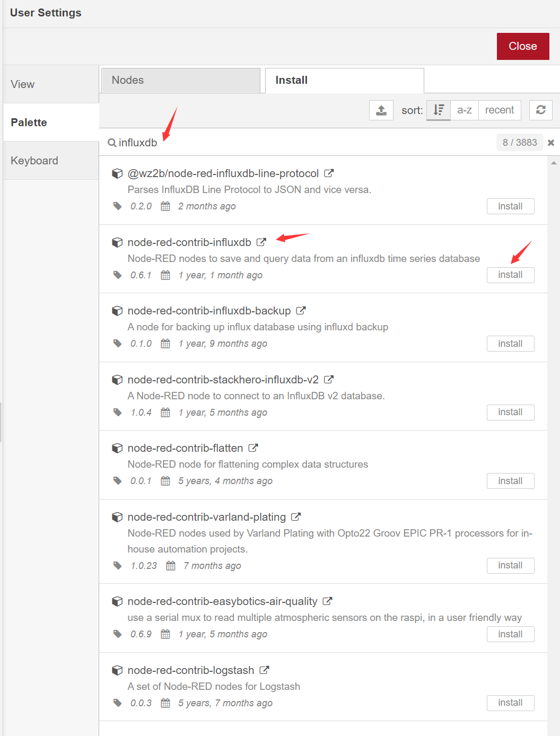This screenshot has width=560, height=736.
Task: Click package icon of node-red-contrib-influxdb
Action: [117, 242]
